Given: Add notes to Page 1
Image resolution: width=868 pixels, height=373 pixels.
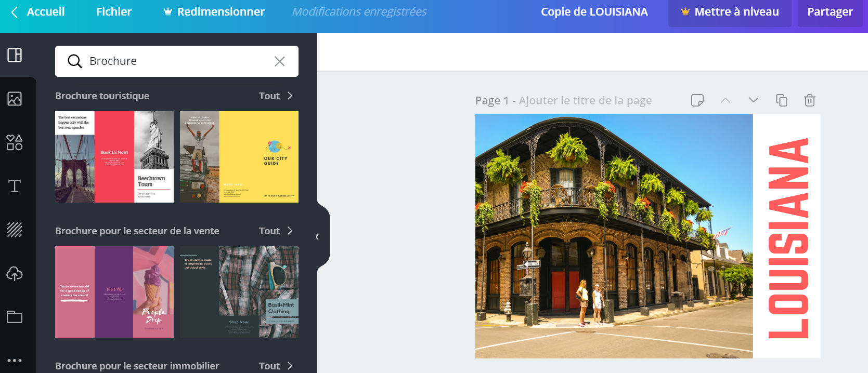Looking at the screenshot, I should pos(697,100).
